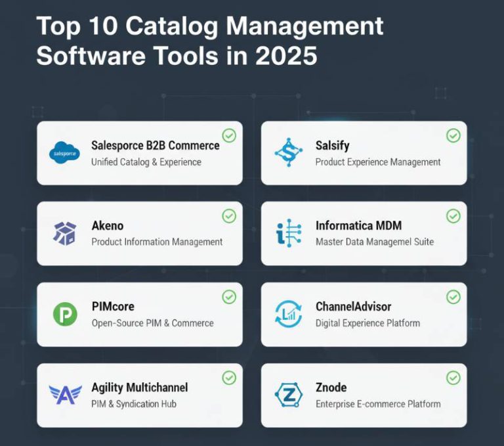
Task: Toggle the checkmark on Salesporce B2B Commerce card
Action: [229, 135]
